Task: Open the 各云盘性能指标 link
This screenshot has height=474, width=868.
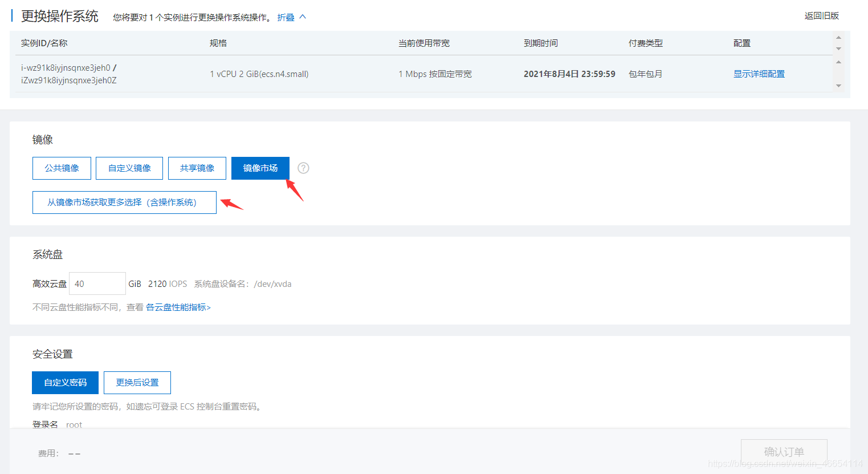Action: [x=178, y=307]
